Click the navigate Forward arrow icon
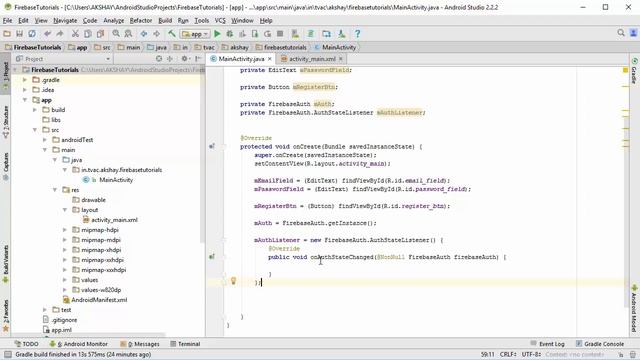Image resolution: width=640 pixels, height=360 pixels. coord(156,34)
